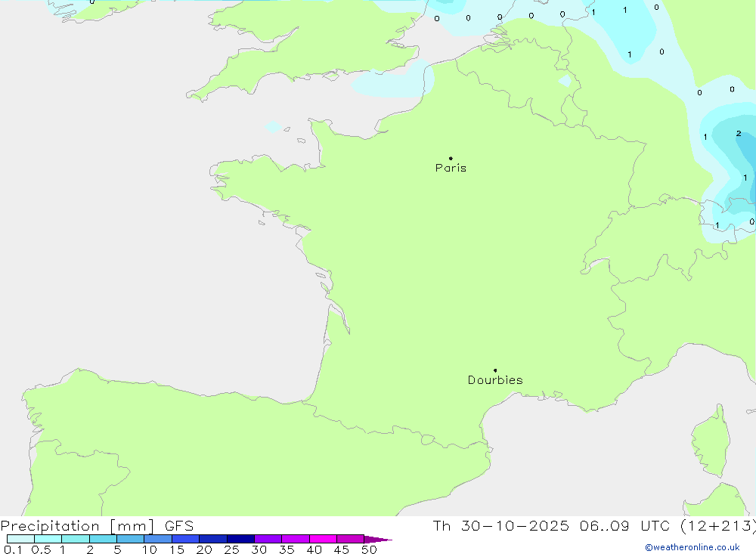Pick the 40 mm magenta legend swatch
756x554 pixels.
[x=323, y=539]
